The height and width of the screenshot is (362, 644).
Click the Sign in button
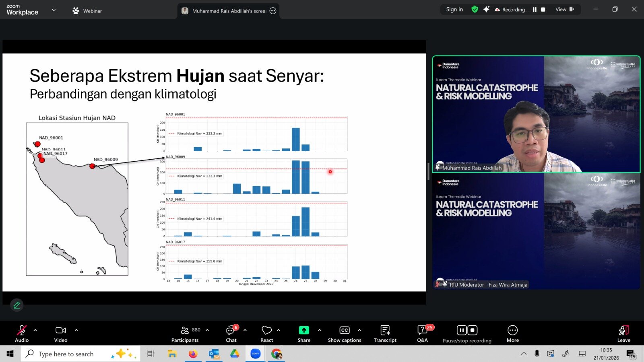(x=454, y=9)
